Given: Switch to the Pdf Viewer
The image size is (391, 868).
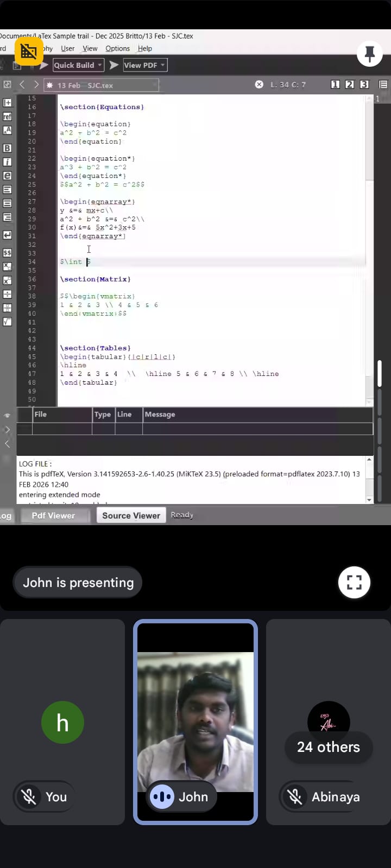Looking at the screenshot, I should point(53,515).
